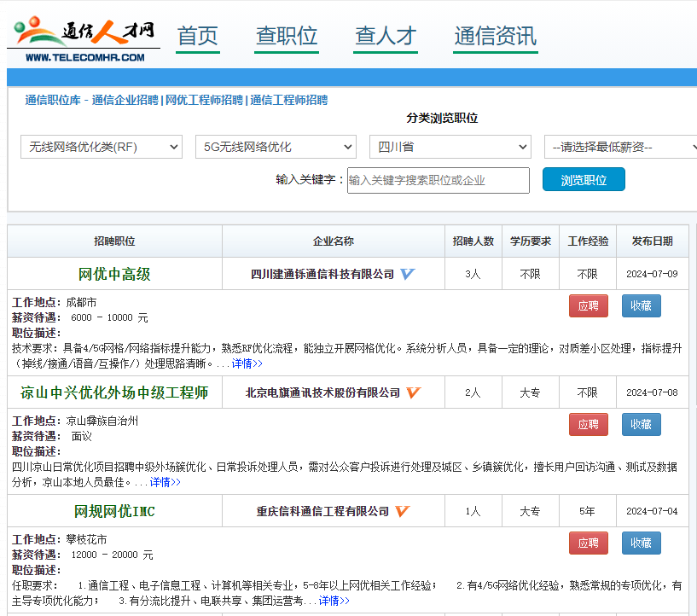
Task: Click work location 凉山彝族自治州
Action: click(x=102, y=421)
